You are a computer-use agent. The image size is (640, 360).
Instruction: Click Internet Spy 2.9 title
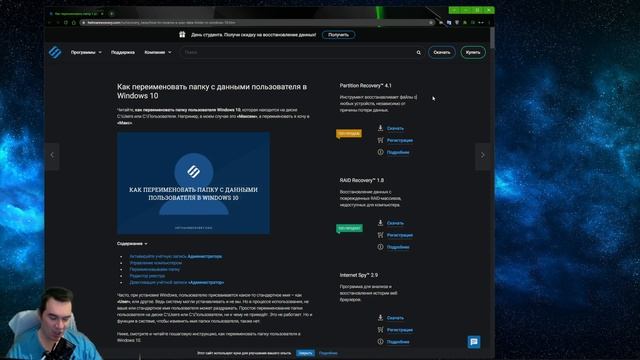[359, 275]
